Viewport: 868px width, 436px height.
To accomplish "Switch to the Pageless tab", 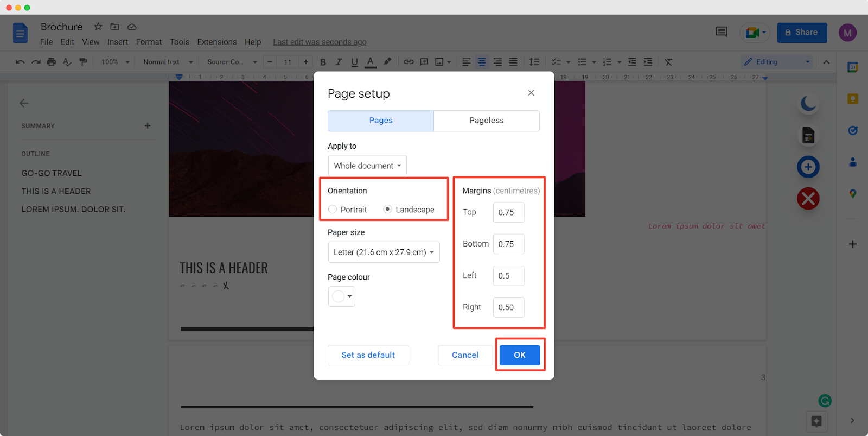I will [487, 121].
